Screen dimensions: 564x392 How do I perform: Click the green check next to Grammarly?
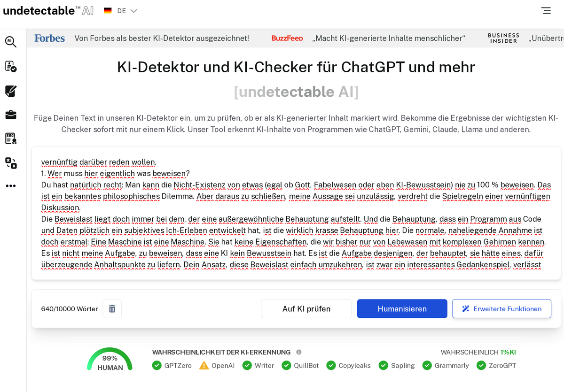click(427, 365)
